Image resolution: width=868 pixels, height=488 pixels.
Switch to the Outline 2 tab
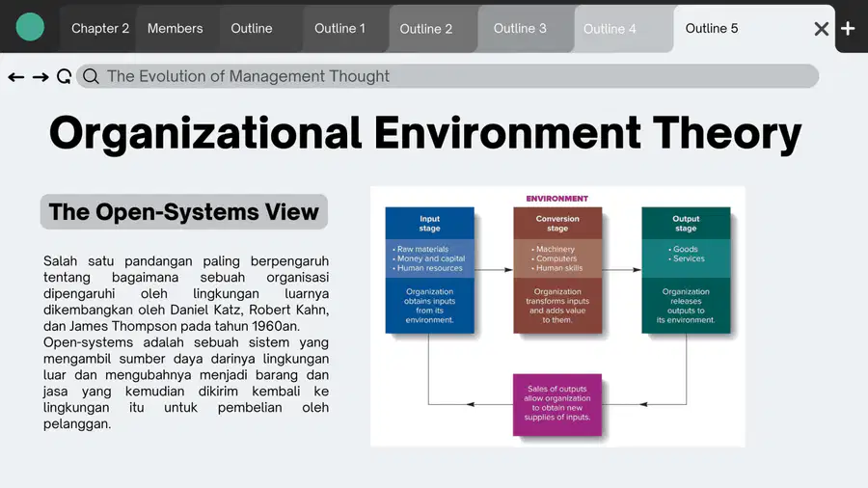point(425,29)
